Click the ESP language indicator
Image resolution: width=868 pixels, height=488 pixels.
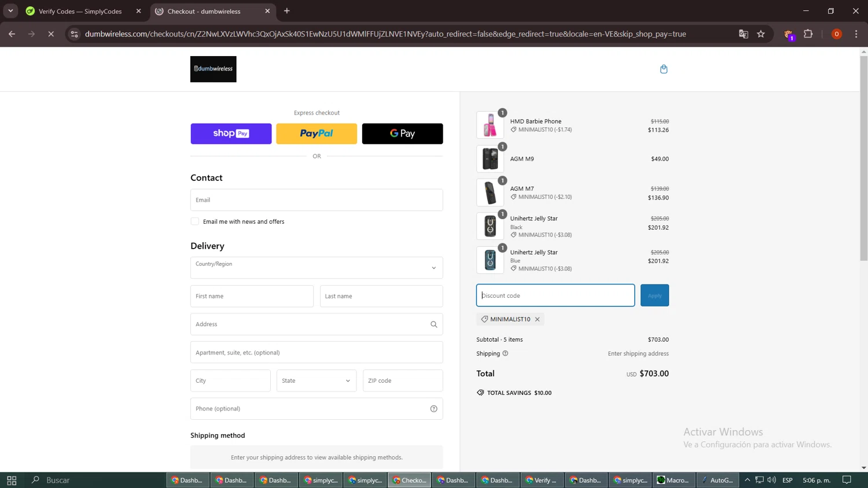(x=788, y=480)
